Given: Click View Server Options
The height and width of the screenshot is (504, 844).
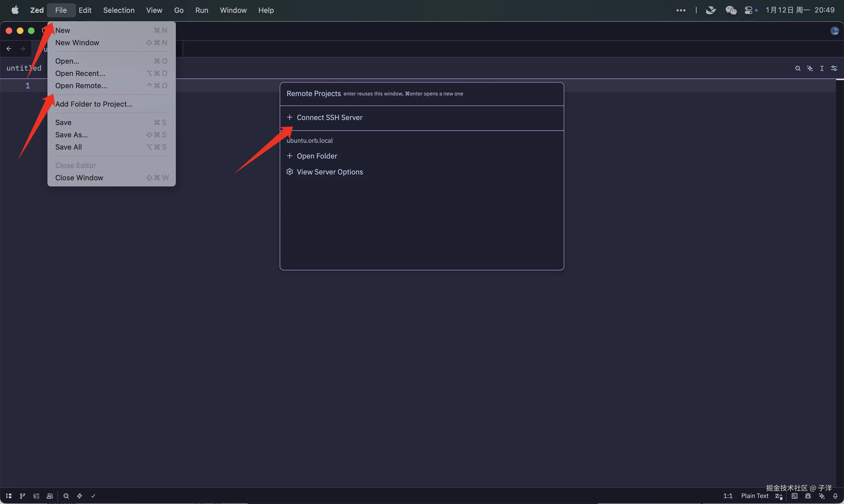Looking at the screenshot, I should [329, 172].
